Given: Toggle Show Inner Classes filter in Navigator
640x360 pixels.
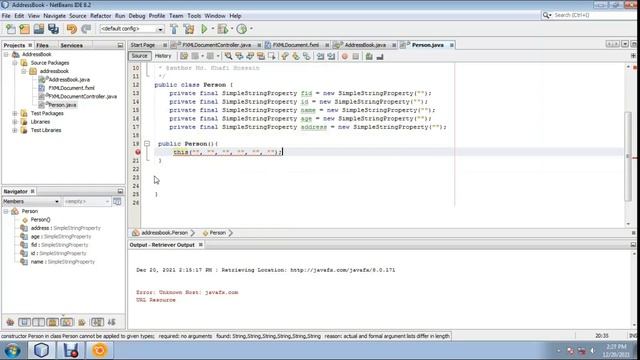Looking at the screenshot, I should click(67, 322).
